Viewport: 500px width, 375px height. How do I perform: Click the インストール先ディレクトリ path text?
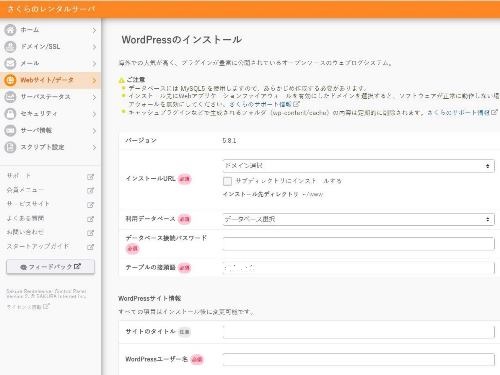click(273, 194)
